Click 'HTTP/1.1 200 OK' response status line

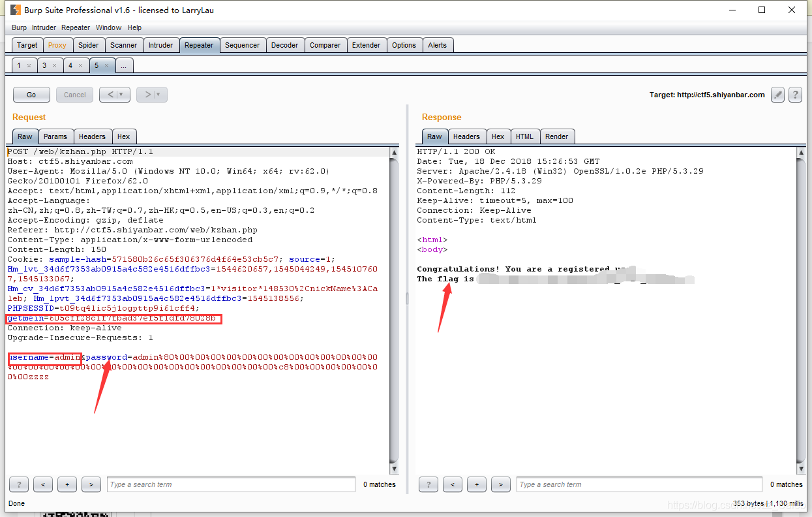point(456,151)
